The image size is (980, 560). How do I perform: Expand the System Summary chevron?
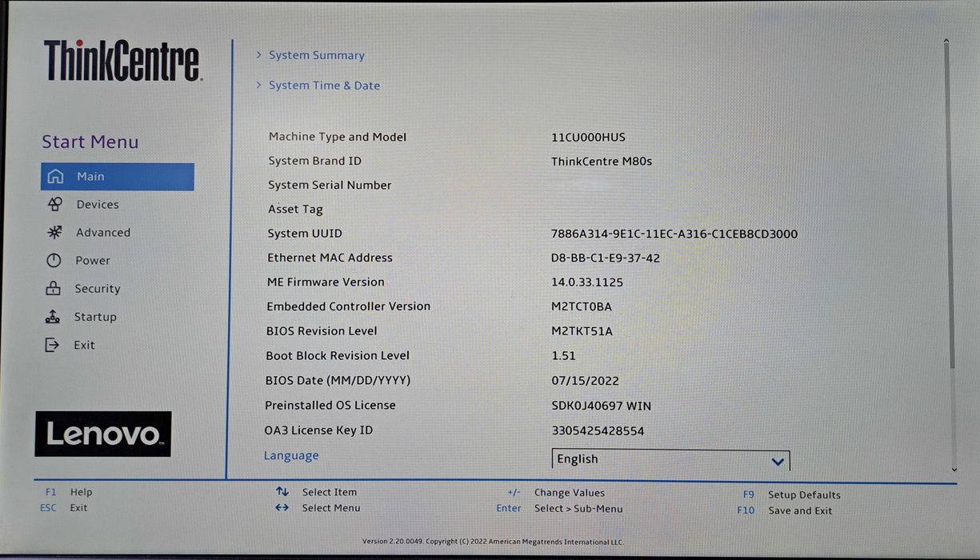coord(258,54)
